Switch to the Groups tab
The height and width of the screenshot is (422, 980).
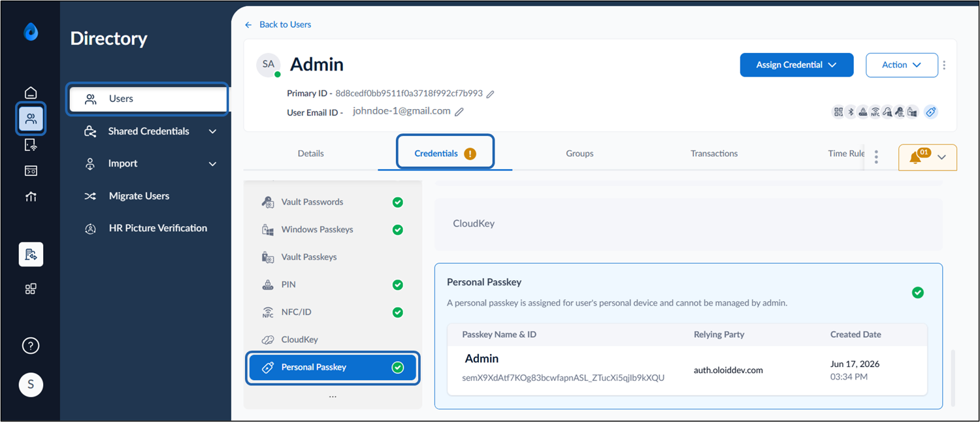click(580, 154)
